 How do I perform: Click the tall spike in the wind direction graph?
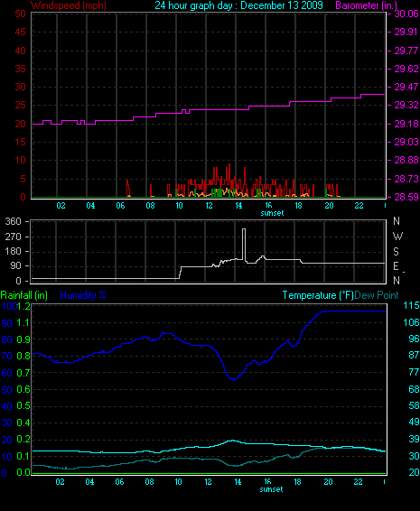point(244,245)
